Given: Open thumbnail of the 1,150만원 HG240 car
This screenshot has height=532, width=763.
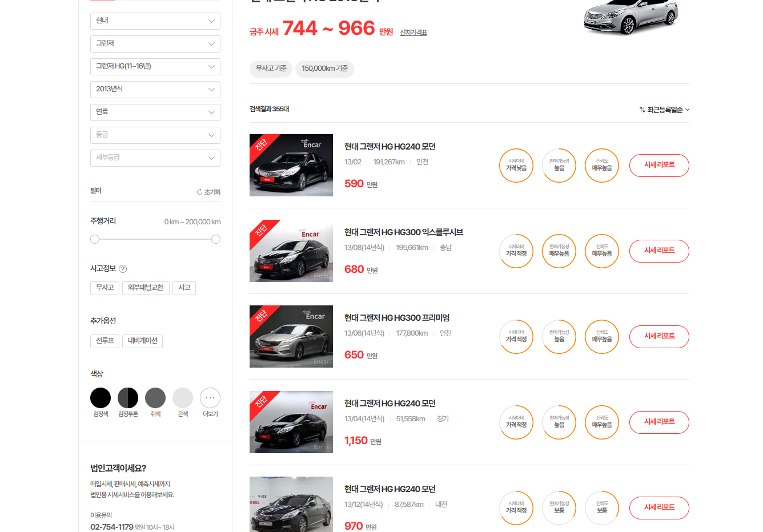Looking at the screenshot, I should point(291,422).
